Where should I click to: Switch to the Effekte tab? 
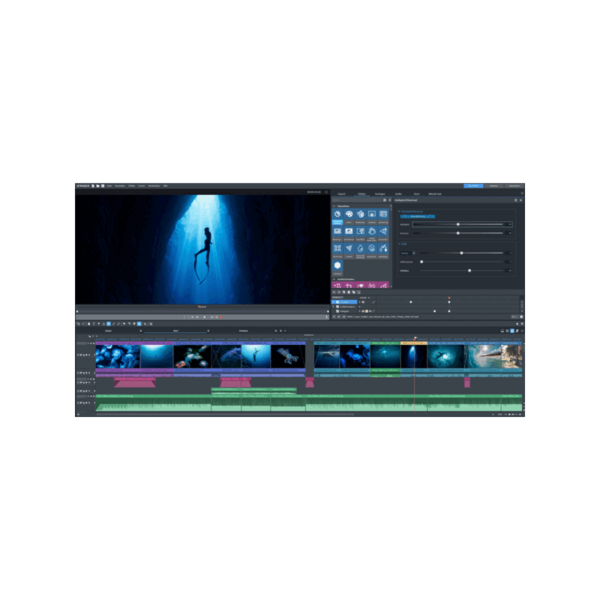362,194
